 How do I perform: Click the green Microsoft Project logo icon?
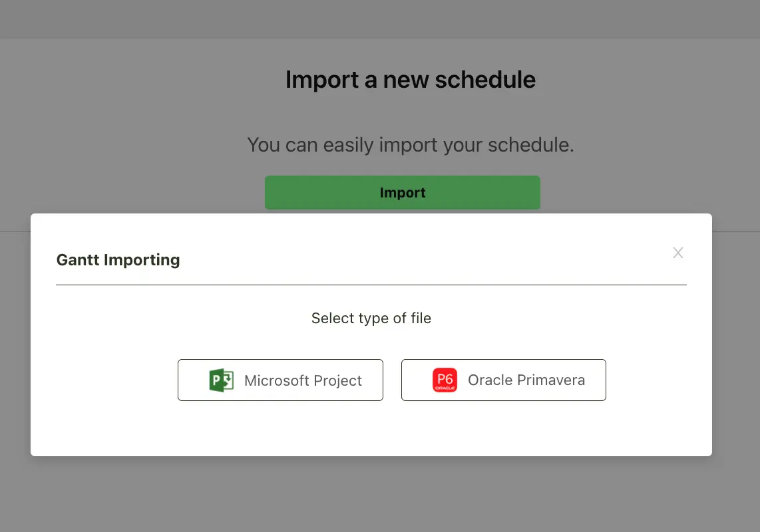[x=222, y=380]
